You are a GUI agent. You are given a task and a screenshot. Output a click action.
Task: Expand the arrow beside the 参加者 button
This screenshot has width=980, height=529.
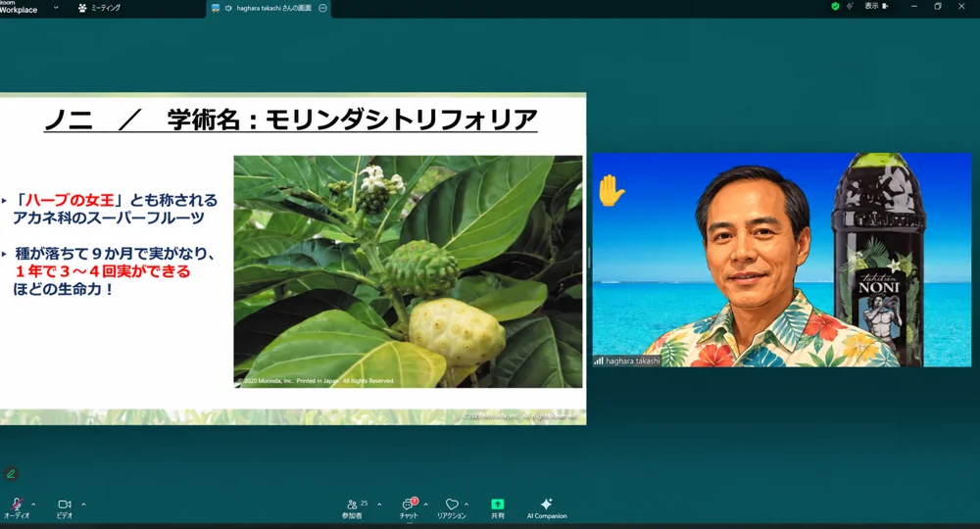point(379,504)
